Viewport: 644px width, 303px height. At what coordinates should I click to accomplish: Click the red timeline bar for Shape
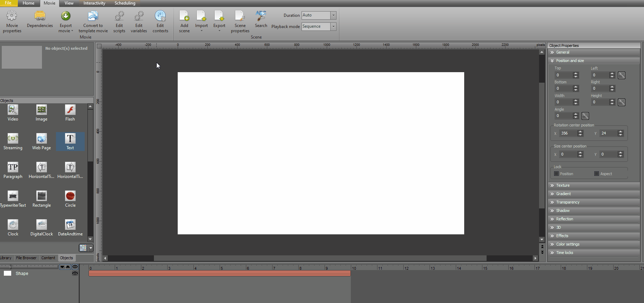(x=220, y=273)
